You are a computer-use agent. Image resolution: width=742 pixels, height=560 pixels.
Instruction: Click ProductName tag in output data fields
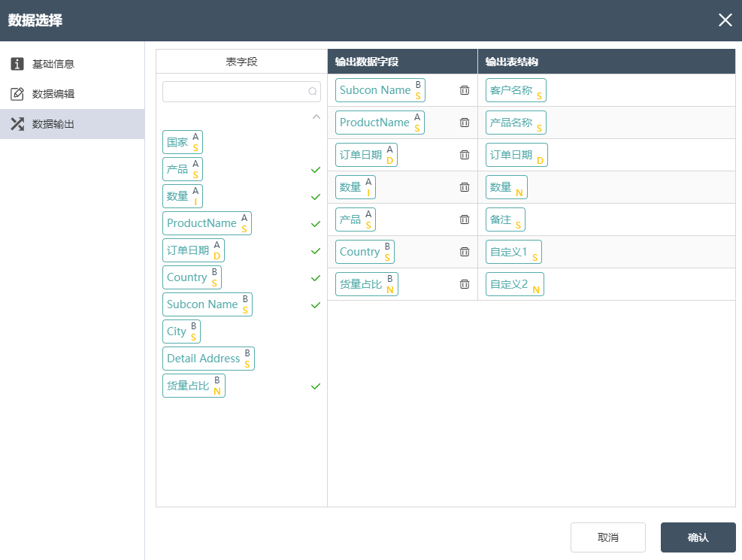380,123
